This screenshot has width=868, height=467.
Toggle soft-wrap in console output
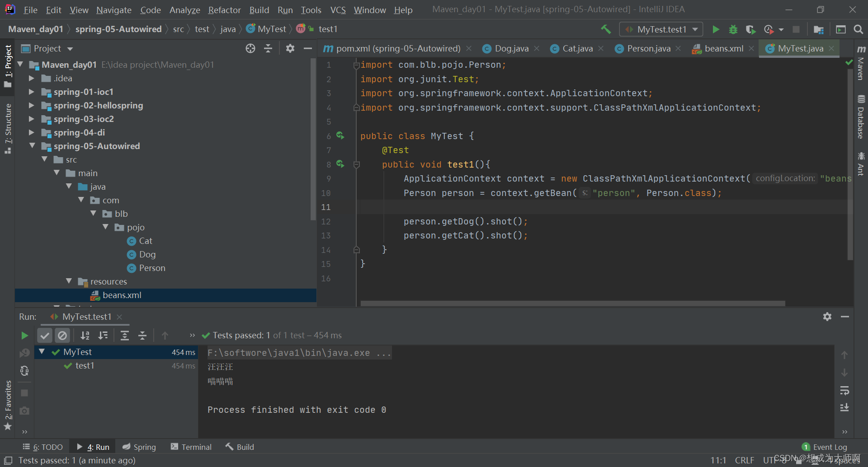click(844, 390)
